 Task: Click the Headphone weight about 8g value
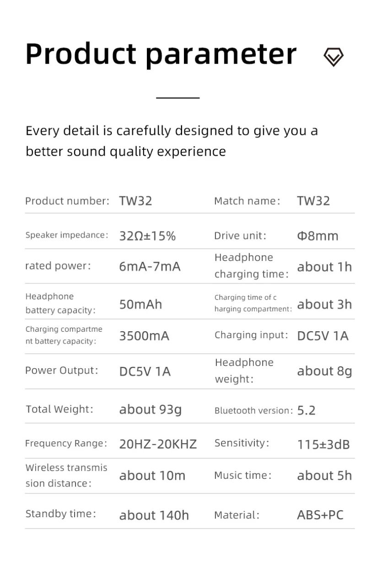coord(324,371)
